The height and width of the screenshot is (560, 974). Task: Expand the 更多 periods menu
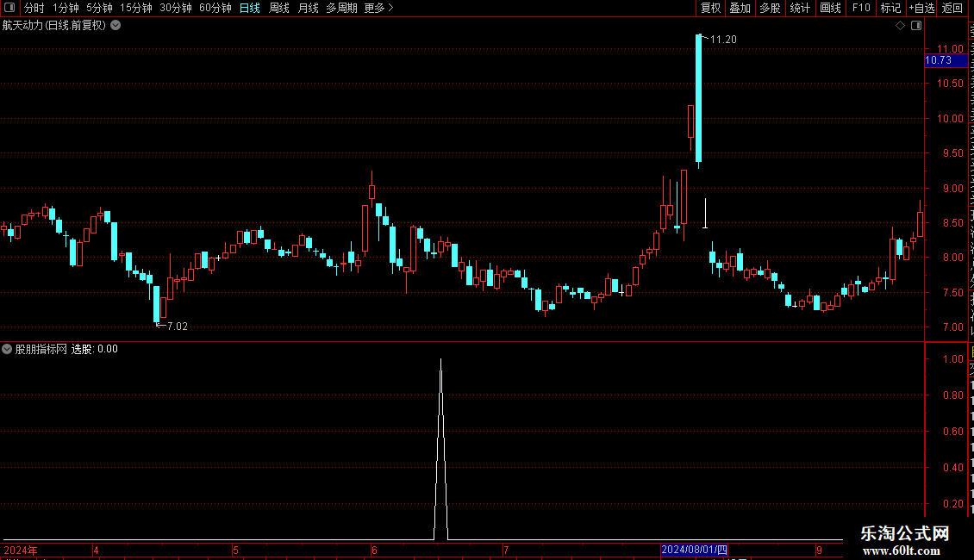378,8
